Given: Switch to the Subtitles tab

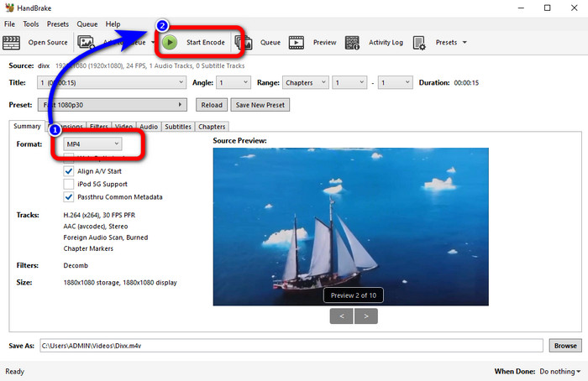Looking at the screenshot, I should tap(178, 127).
